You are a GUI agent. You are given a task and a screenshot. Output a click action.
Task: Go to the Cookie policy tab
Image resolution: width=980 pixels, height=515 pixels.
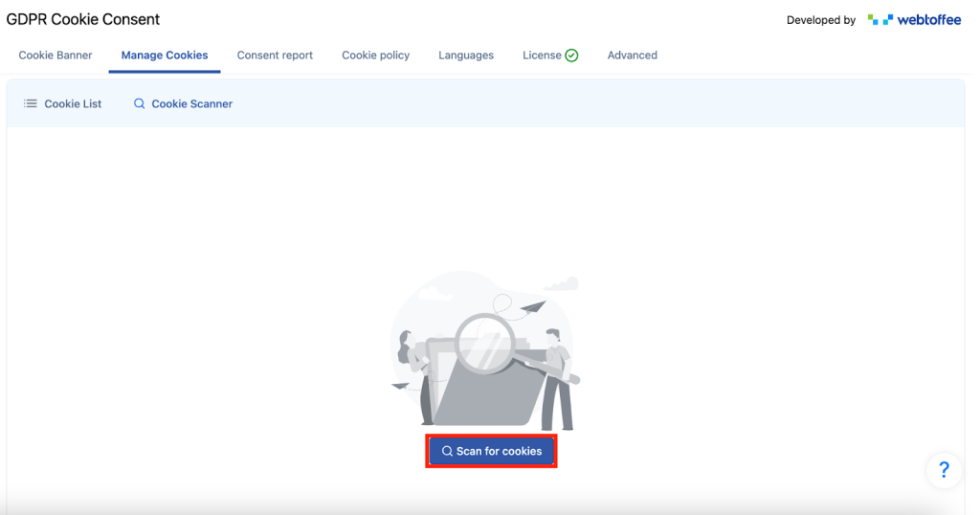pyautogui.click(x=375, y=56)
